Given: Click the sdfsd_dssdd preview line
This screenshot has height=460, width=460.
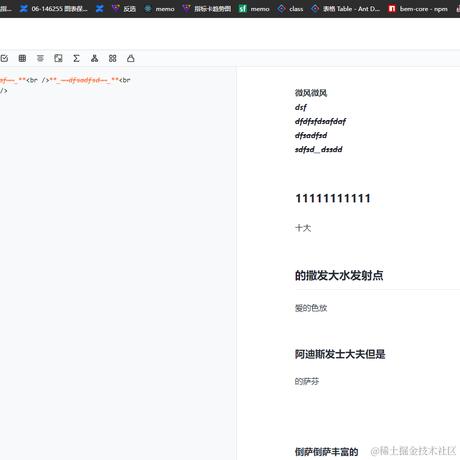Looking at the screenshot, I should (x=319, y=149).
